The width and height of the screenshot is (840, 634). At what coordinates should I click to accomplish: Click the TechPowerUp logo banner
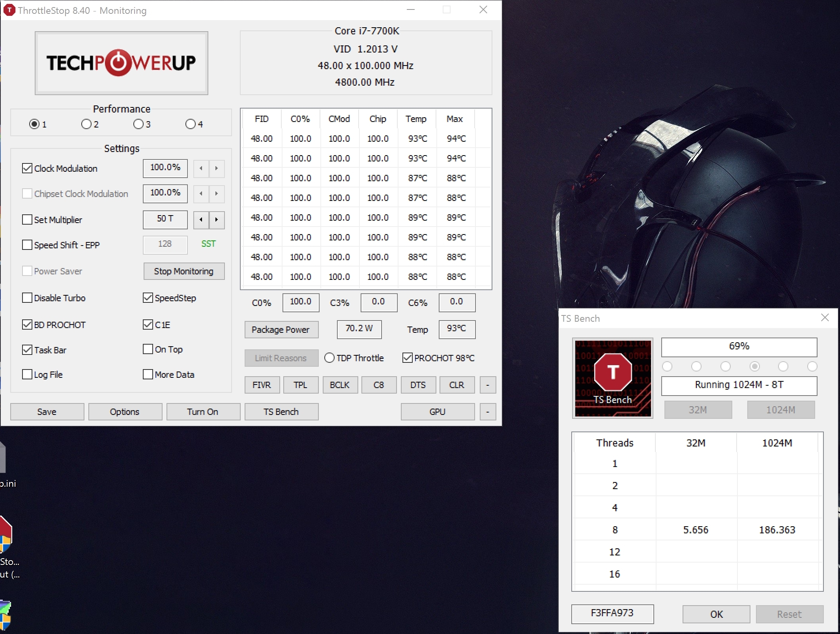tap(121, 63)
